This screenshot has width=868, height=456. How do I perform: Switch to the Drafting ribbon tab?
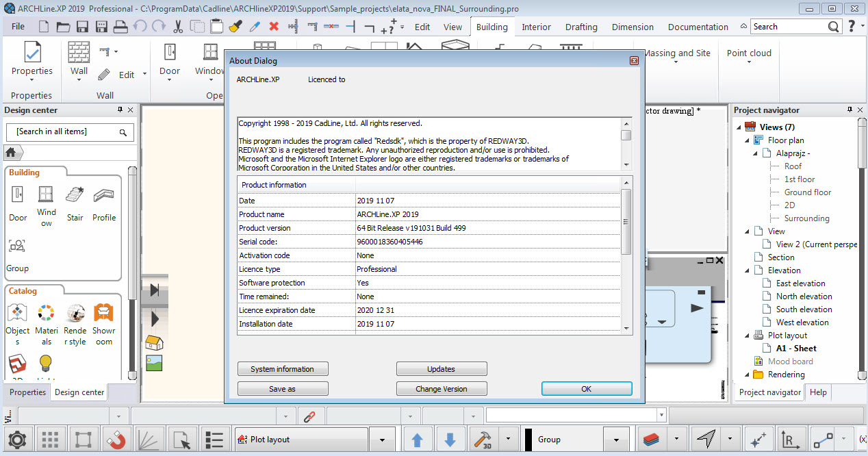pos(581,27)
